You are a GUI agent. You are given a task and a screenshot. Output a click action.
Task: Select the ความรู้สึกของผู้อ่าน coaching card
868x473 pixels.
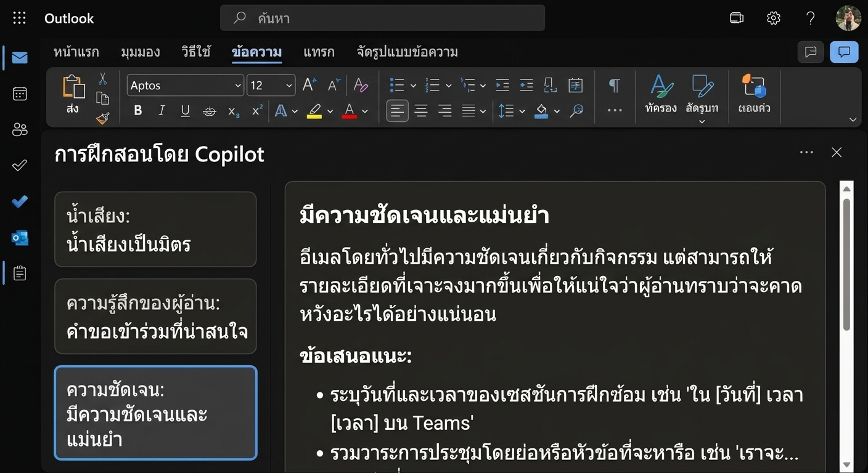tap(155, 317)
